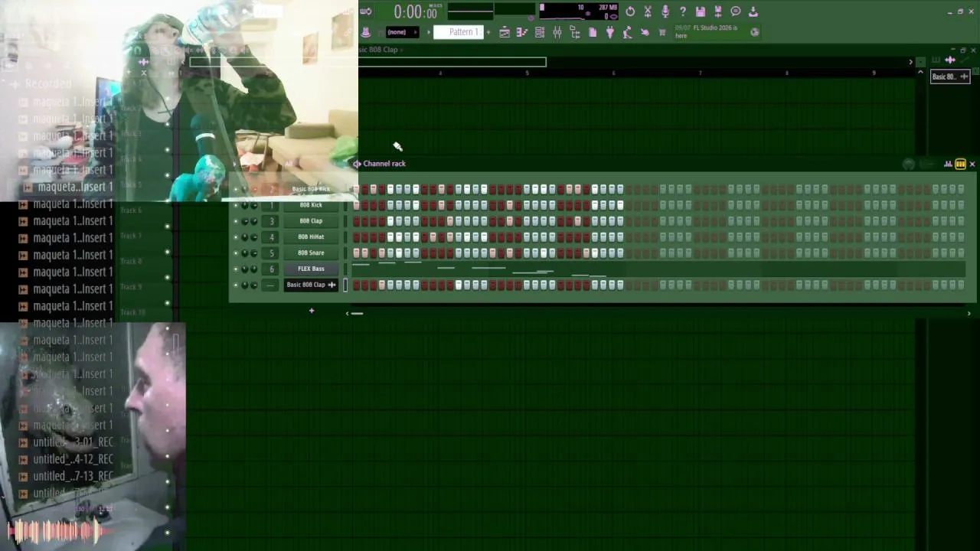Click the speech bubble icon in the toolbar
The width and height of the screenshot is (980, 551).
pyautogui.click(x=736, y=11)
